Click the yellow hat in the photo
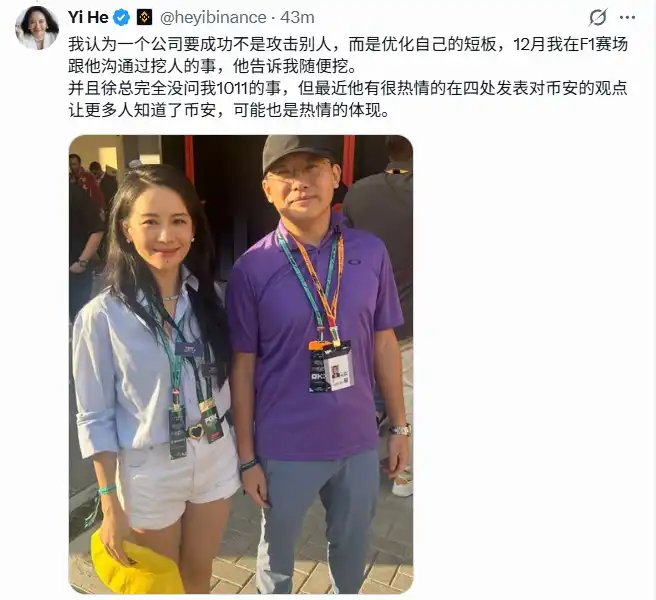The height and width of the screenshot is (600, 656). tap(134, 565)
